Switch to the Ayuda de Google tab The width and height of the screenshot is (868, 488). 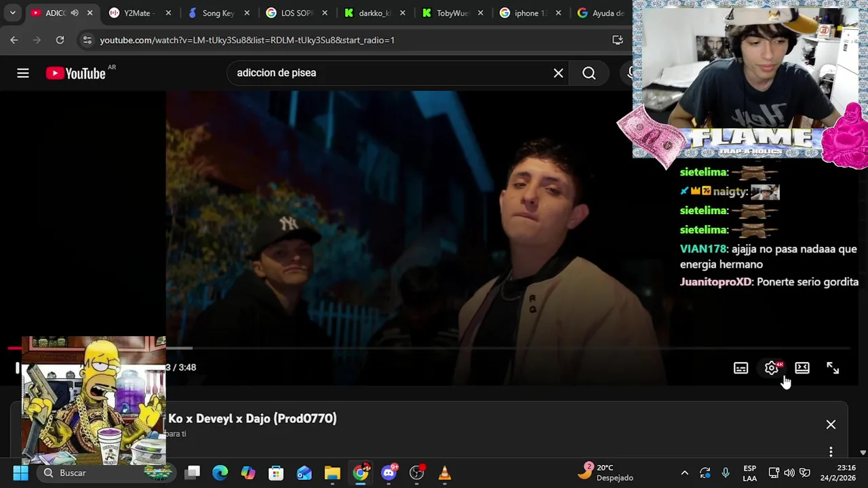pyautogui.click(x=601, y=13)
